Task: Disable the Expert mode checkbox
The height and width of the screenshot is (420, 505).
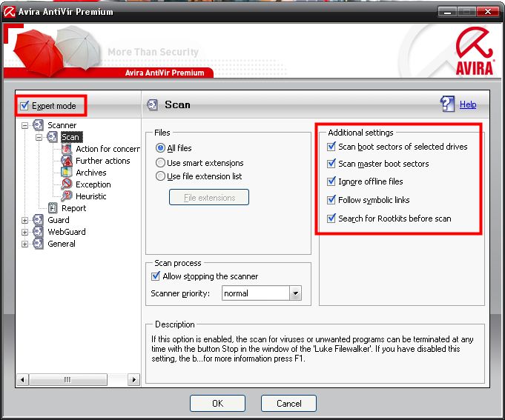Action: point(24,106)
